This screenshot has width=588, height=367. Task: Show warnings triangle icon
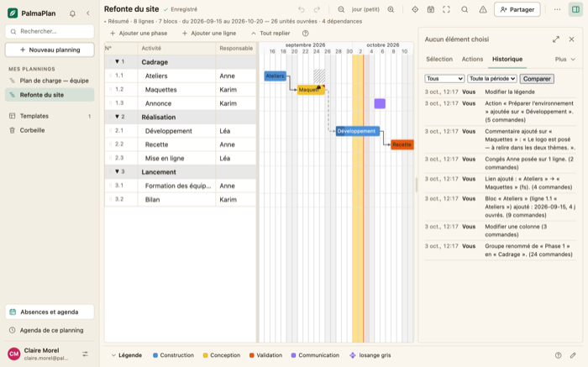[483, 9]
